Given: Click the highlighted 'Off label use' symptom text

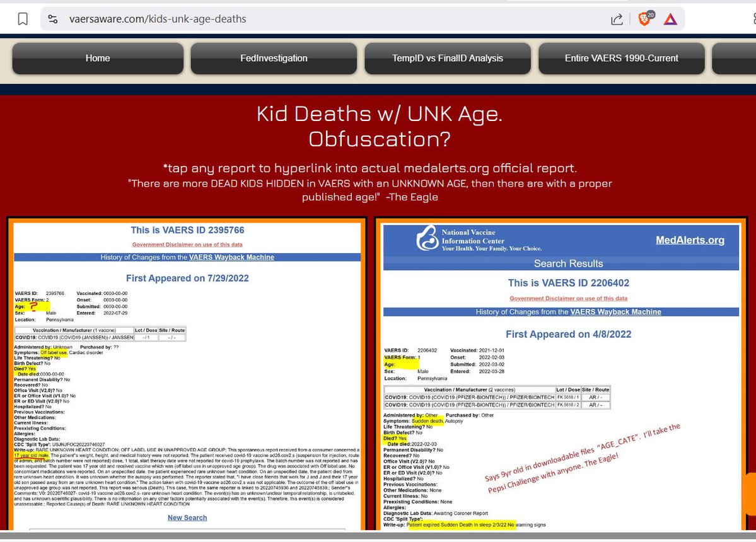Looking at the screenshot, I should point(54,353).
